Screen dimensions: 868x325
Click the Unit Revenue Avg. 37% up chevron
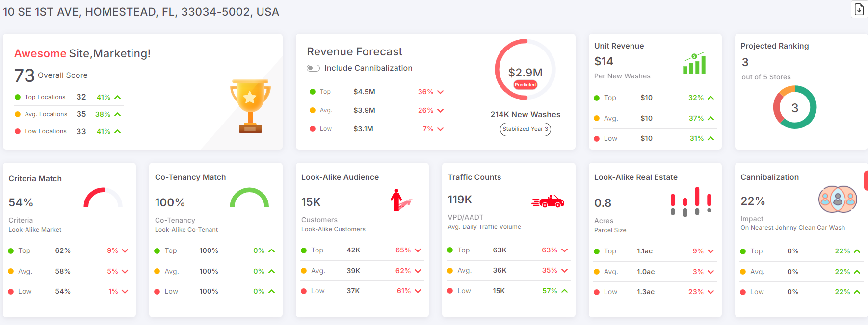pos(710,118)
